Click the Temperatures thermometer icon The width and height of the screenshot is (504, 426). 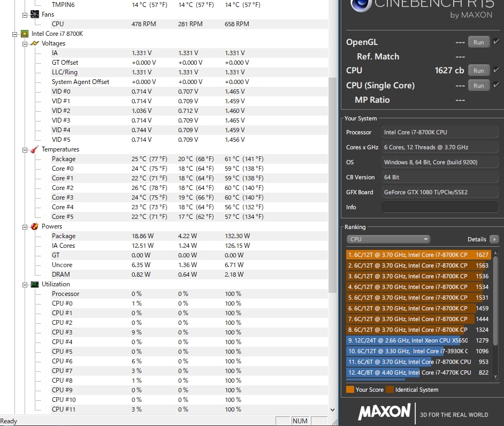tap(34, 149)
